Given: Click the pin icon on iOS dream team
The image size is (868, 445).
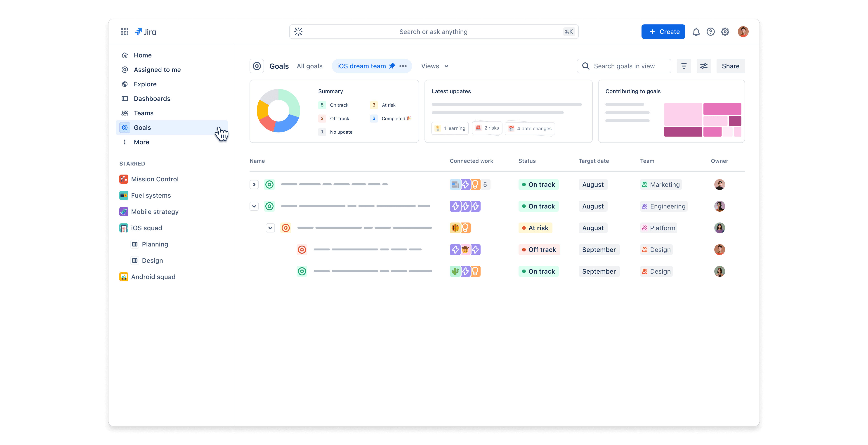Looking at the screenshot, I should tap(392, 66).
